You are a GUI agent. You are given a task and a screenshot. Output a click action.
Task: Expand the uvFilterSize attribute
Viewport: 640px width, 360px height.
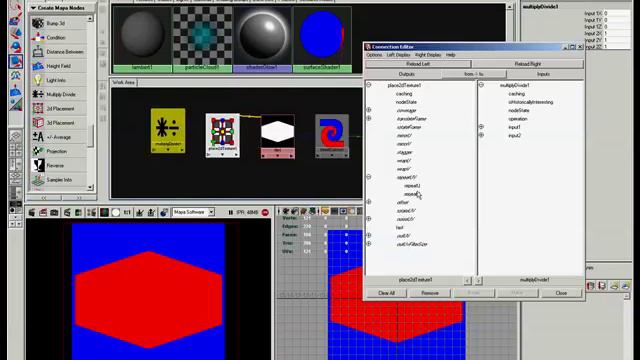pos(369,244)
